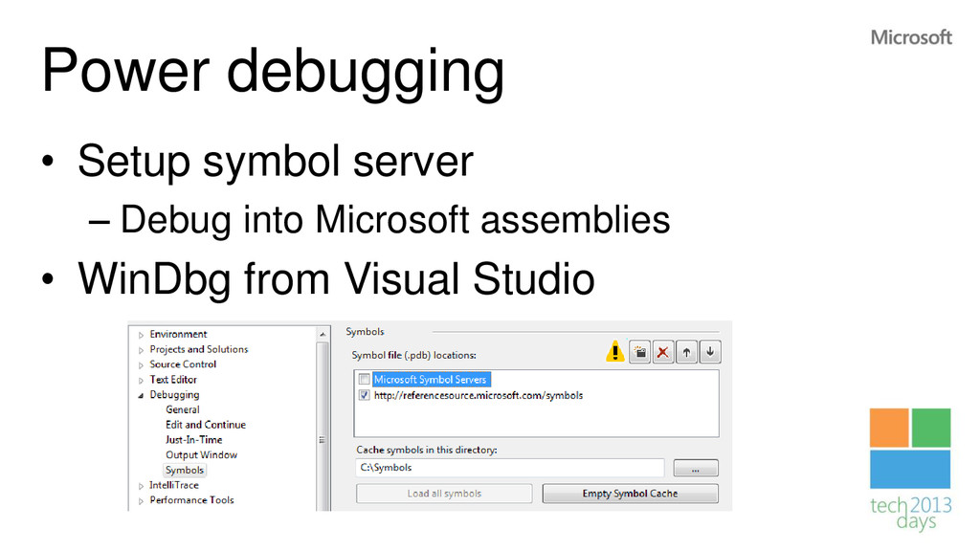
Task: Open Output Window settings page
Action: click(x=201, y=454)
